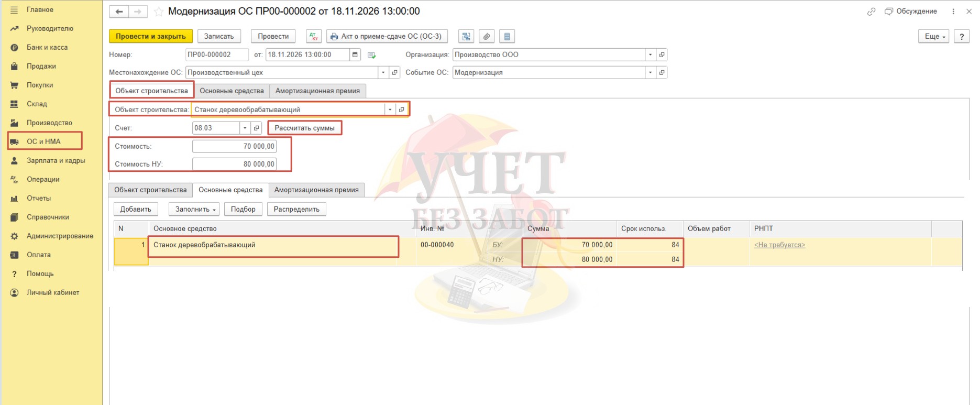Click the green icon next to date
The image size is (980, 405).
point(372,55)
